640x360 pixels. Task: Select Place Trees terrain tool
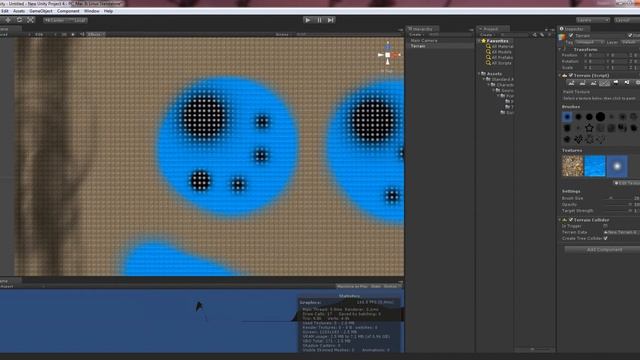coord(616,83)
